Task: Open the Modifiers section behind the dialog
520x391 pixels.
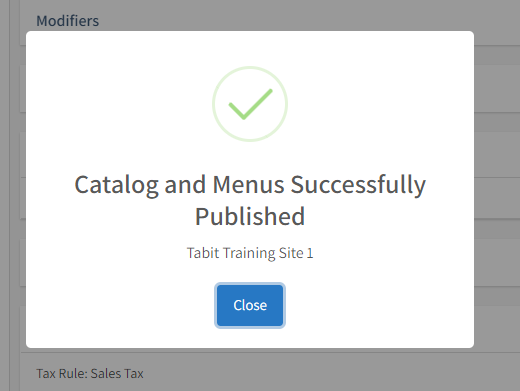Action: click(x=68, y=21)
